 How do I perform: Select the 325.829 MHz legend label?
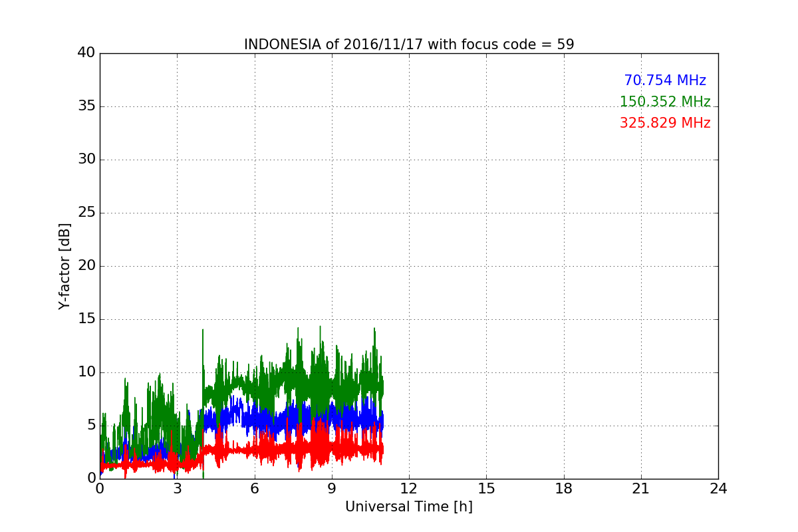[665, 123]
